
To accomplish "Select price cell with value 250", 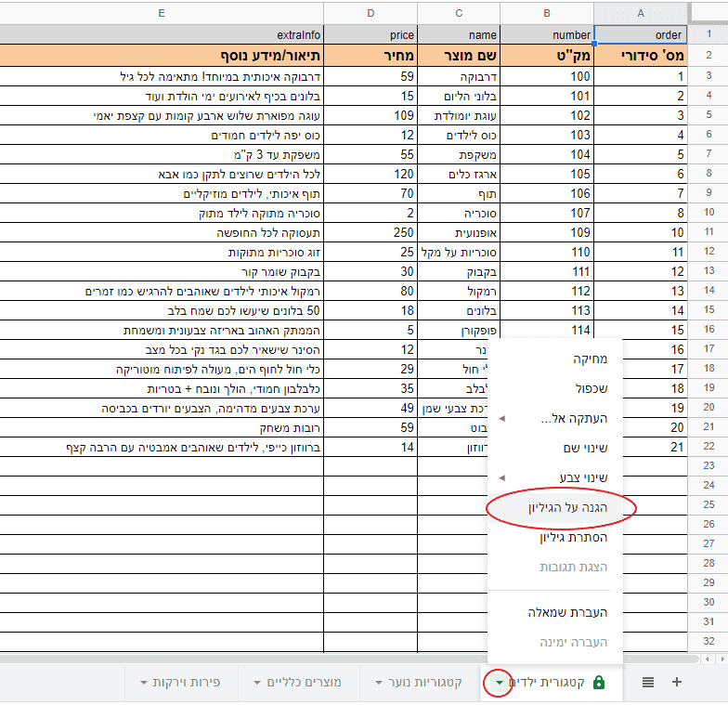I will pos(370,232).
